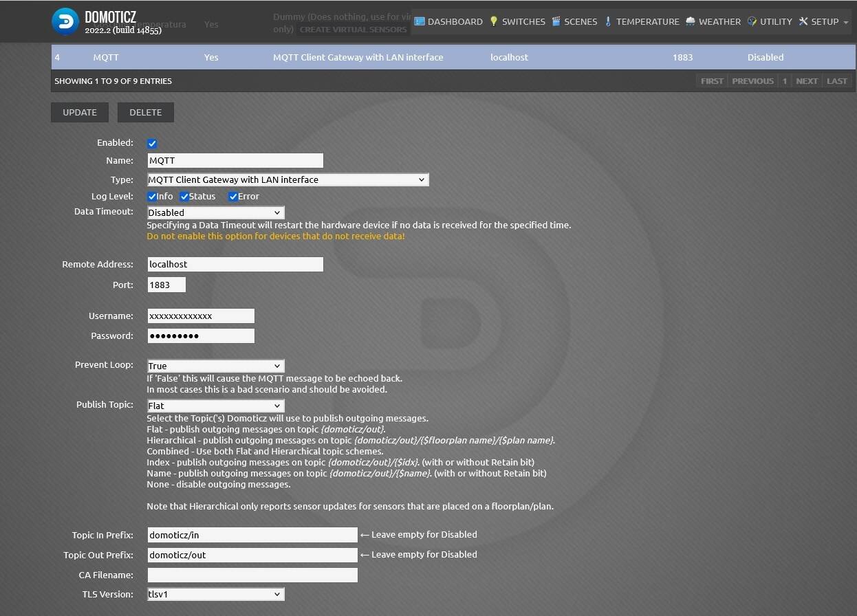Open the Prevent Loop dropdown
857x616 pixels.
pos(216,366)
